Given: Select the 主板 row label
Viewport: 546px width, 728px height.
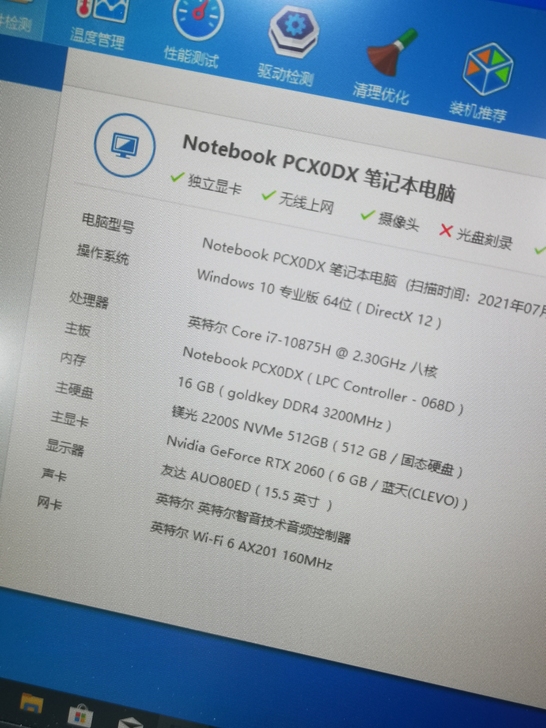Looking at the screenshot, I should point(78,329).
